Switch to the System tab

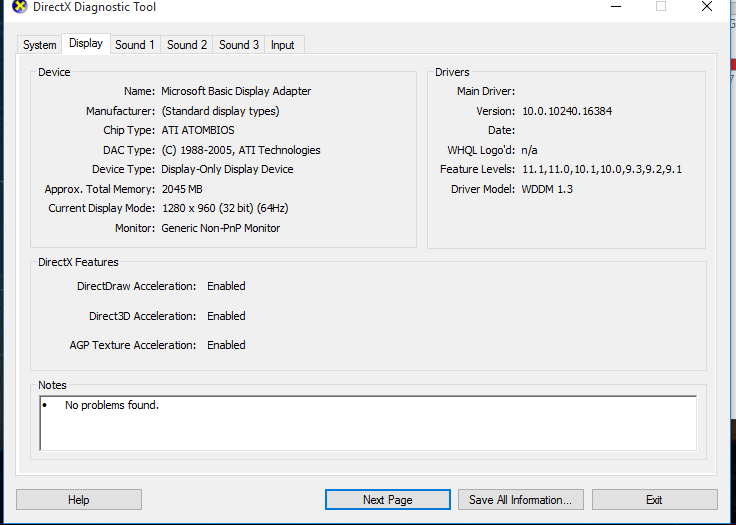pyautogui.click(x=39, y=45)
